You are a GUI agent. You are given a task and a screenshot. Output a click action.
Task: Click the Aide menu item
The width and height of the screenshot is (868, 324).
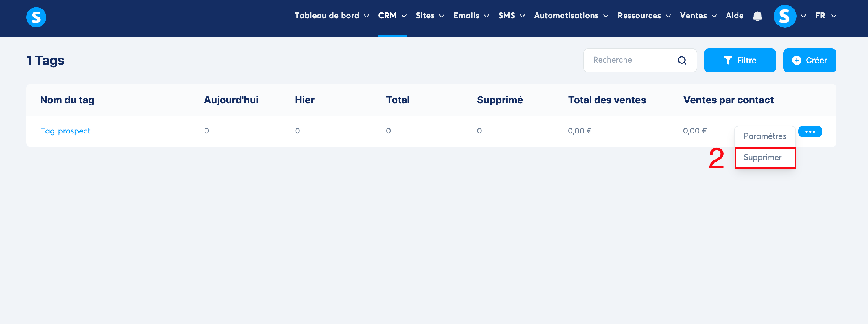coord(734,16)
